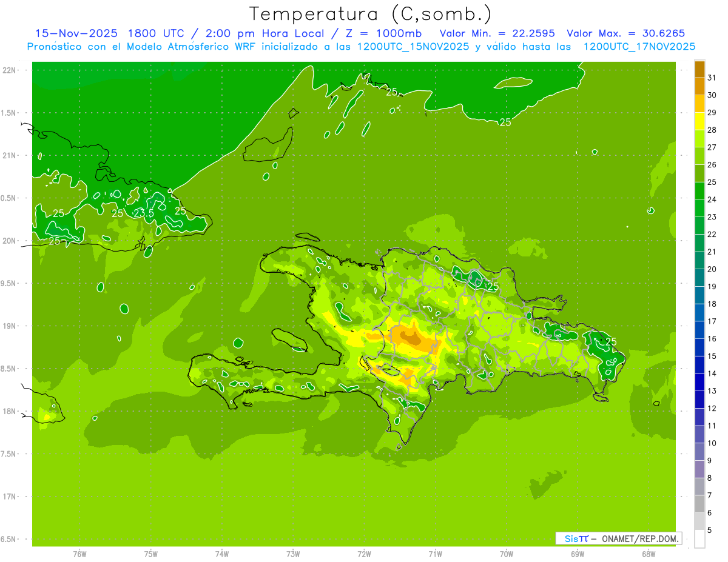Click blue legend band between 15 and 16
This screenshot has height=562, width=728.
tap(699, 347)
